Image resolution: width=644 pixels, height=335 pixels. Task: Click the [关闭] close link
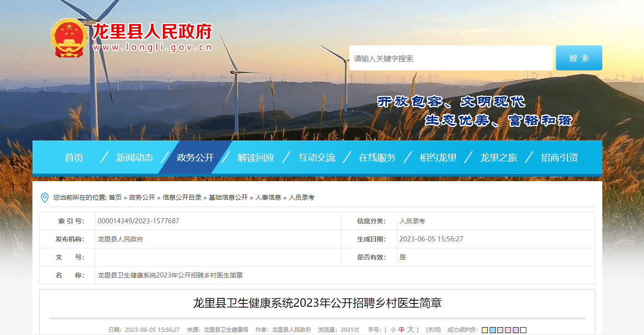[433, 330]
